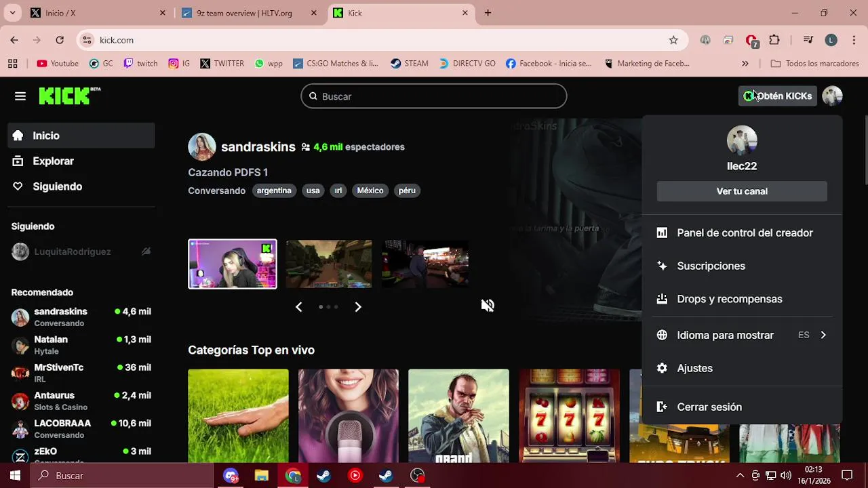
Task: Select the first stream thumbnail with blonde streamer
Action: click(233, 264)
